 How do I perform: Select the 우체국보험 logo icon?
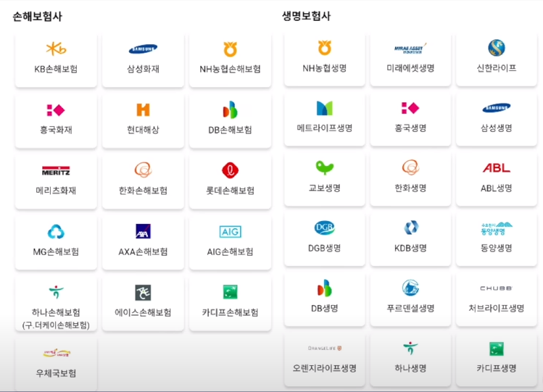pyautogui.click(x=57, y=353)
